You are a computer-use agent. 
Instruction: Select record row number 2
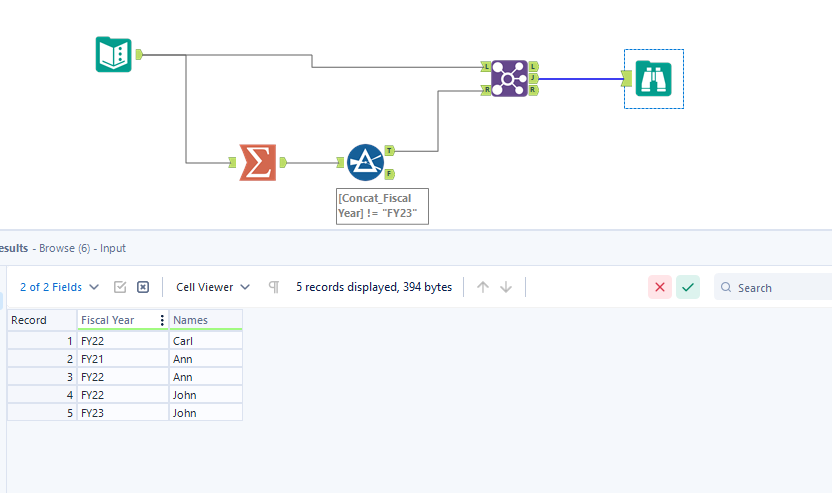tap(42, 359)
